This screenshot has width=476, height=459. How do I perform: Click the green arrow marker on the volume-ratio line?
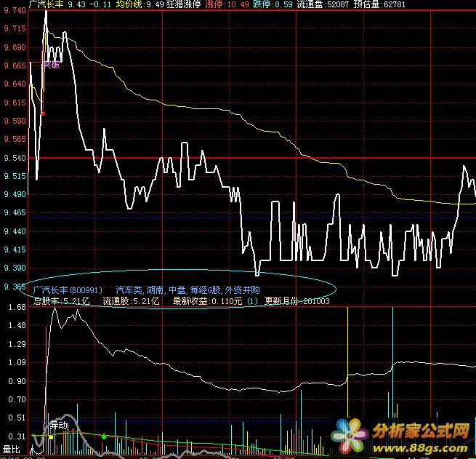[104, 436]
